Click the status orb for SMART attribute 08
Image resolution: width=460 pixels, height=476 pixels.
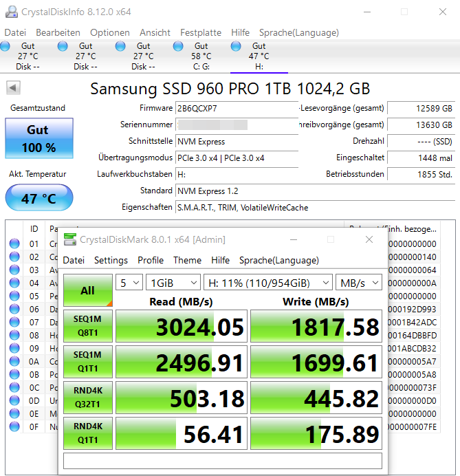(14, 335)
